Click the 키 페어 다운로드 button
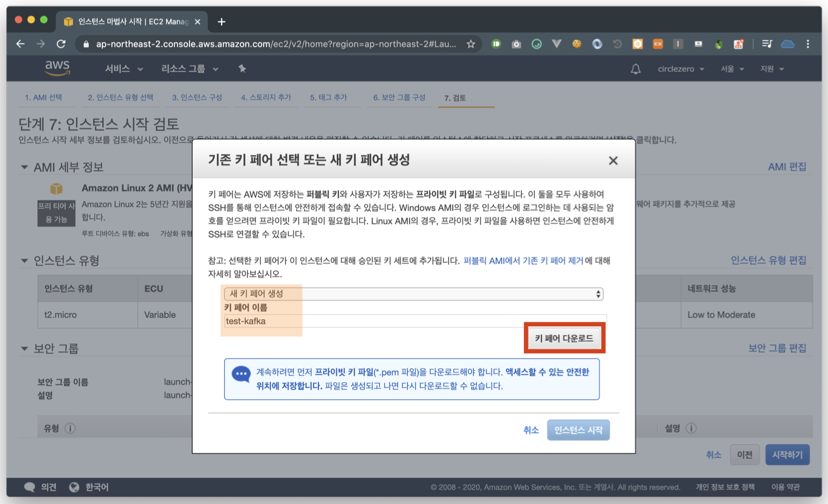The height and width of the screenshot is (504, 828). [x=564, y=338]
